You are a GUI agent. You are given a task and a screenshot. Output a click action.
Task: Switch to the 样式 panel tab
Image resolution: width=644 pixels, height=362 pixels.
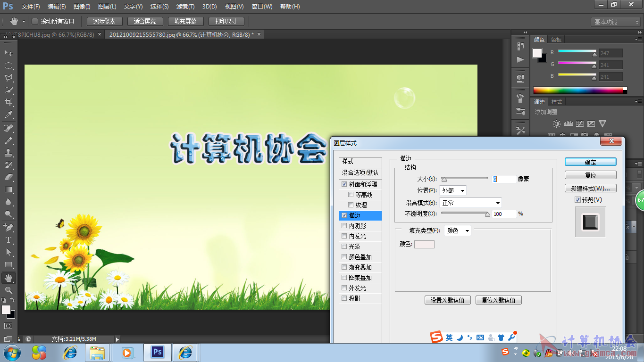tap(557, 102)
